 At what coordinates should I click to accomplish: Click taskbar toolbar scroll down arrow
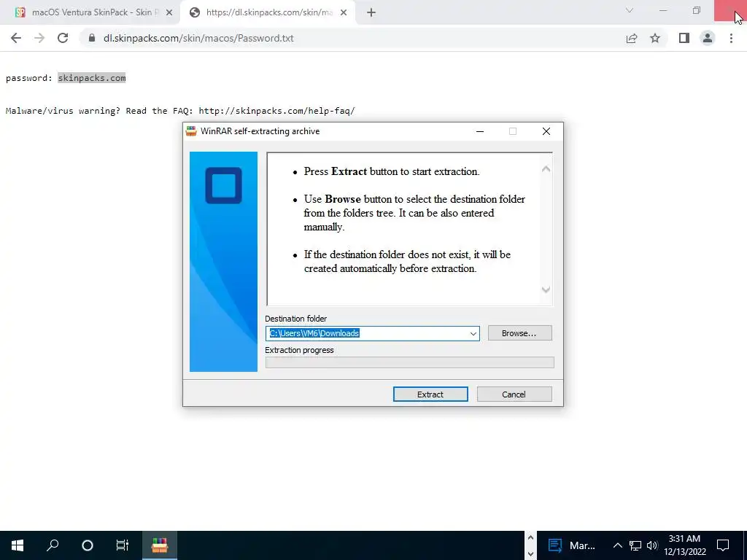[x=531, y=554]
